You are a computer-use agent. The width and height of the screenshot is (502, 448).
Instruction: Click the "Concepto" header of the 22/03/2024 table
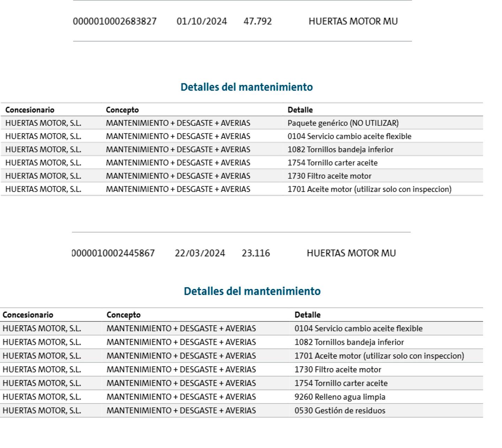tap(123, 315)
